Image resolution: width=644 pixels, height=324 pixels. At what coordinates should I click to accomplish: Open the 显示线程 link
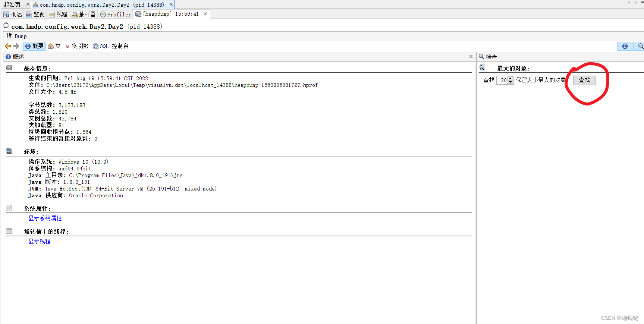(x=40, y=242)
